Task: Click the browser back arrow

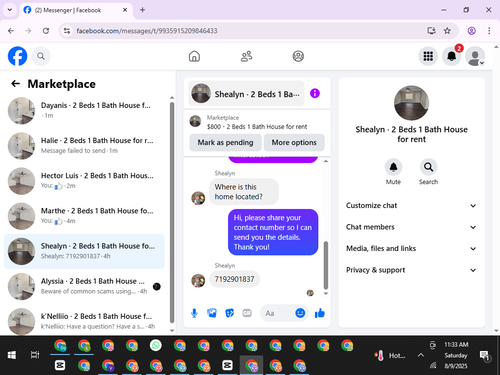Action: 11,31
